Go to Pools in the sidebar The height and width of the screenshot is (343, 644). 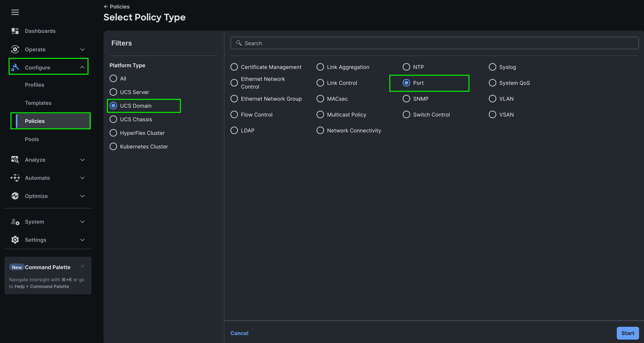(32, 139)
